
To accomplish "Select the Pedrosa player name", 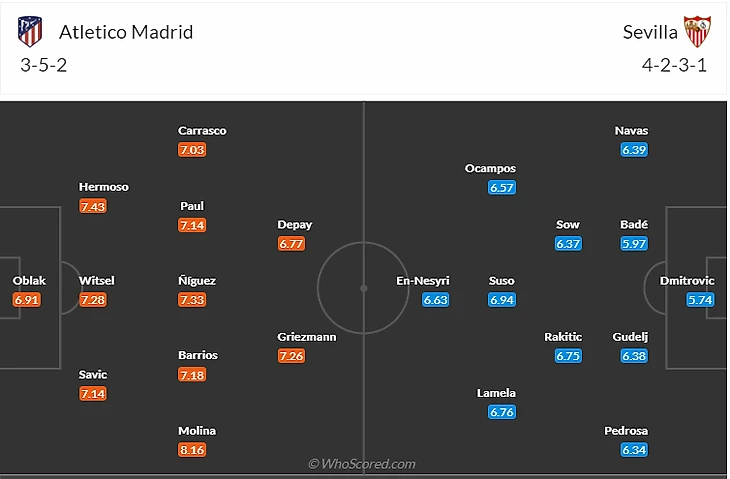I will pyautogui.click(x=626, y=431).
